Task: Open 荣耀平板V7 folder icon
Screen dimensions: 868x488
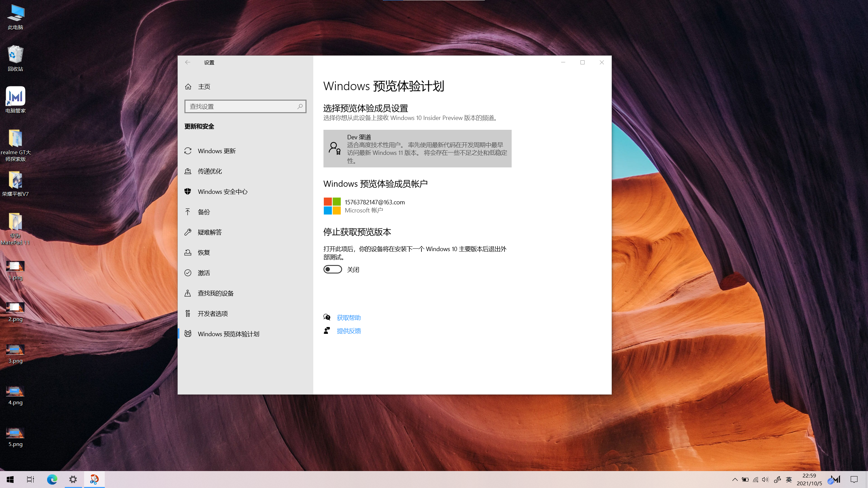Action: [15, 184]
